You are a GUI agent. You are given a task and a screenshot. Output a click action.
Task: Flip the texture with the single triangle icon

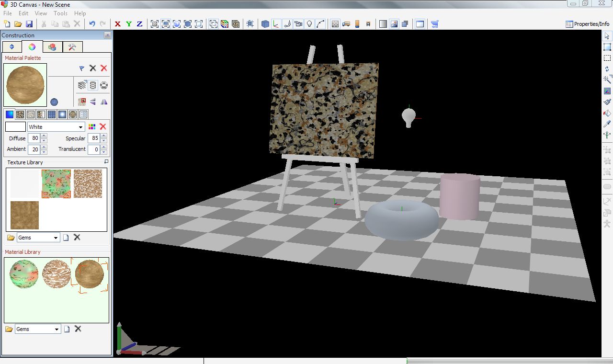tap(93, 102)
